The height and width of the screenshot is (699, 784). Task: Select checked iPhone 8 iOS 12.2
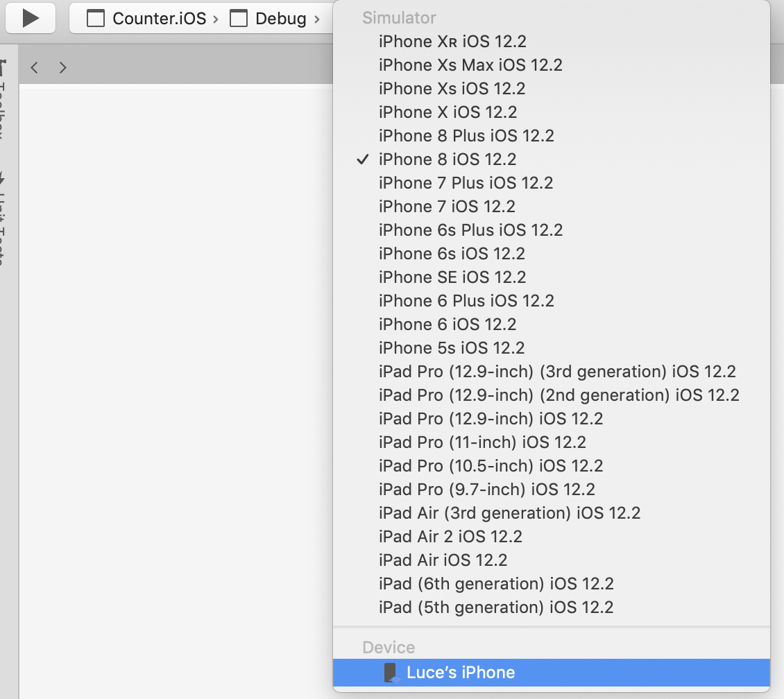[552, 159]
